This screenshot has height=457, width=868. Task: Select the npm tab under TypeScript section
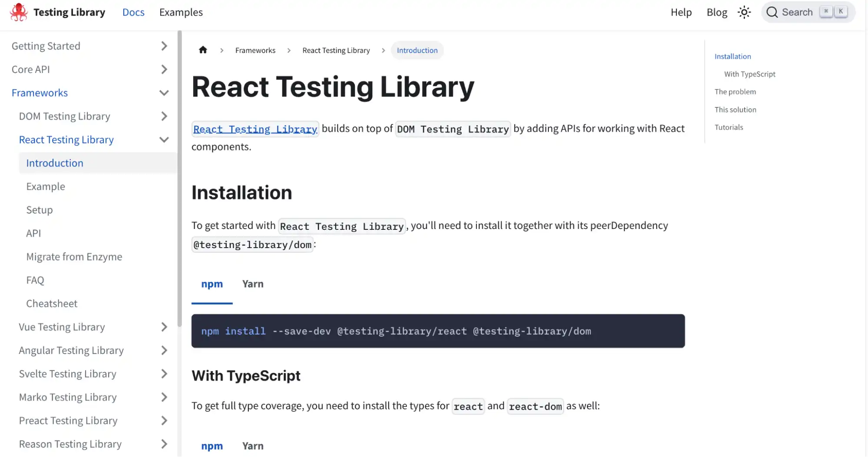click(212, 445)
